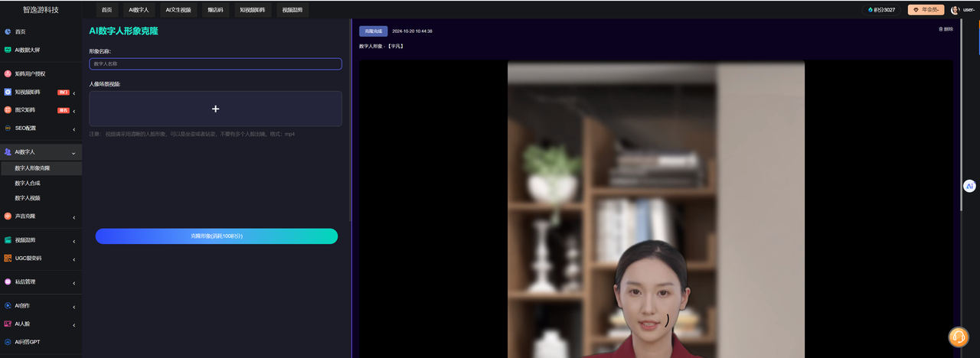This screenshot has height=358, width=980.
Task: Open the 爆店码 top navigation tab
Action: (x=215, y=10)
